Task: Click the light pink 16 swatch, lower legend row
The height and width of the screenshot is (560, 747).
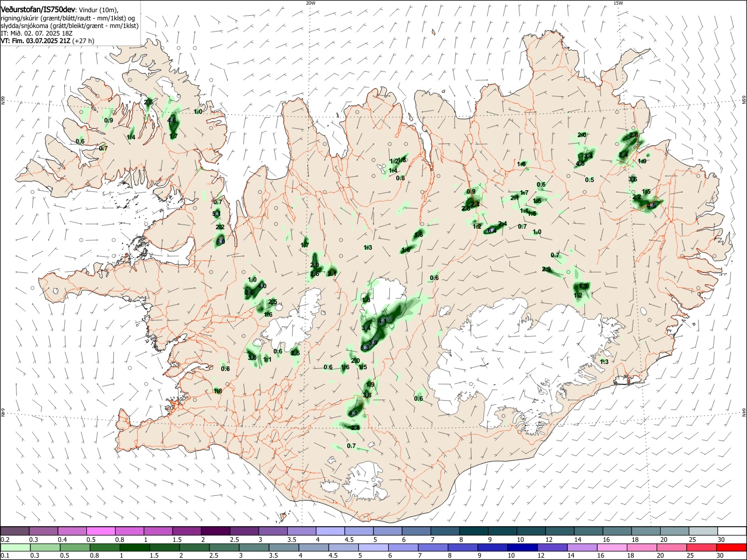Action: pyautogui.click(x=612, y=547)
